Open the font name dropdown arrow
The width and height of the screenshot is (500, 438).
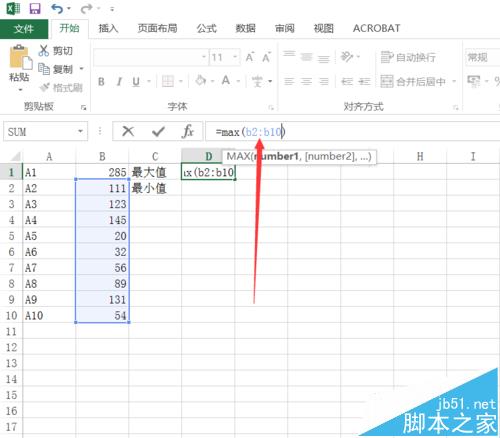click(204, 57)
